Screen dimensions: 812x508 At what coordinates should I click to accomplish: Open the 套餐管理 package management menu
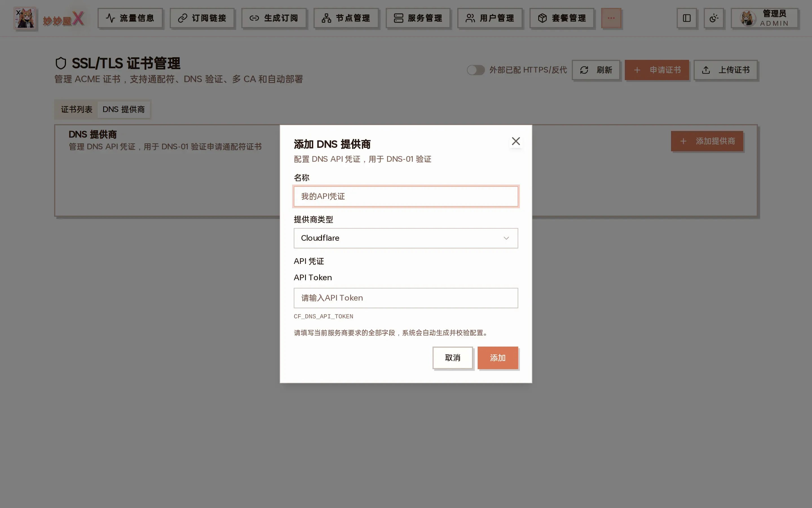click(562, 18)
